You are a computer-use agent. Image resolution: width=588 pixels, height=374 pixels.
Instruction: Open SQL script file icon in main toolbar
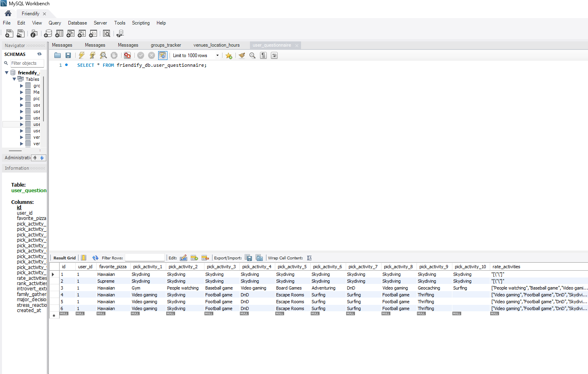(21, 34)
